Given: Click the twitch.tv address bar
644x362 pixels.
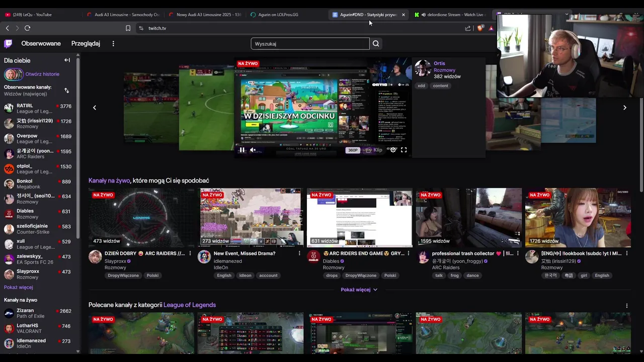Looking at the screenshot, I should coord(302,28).
